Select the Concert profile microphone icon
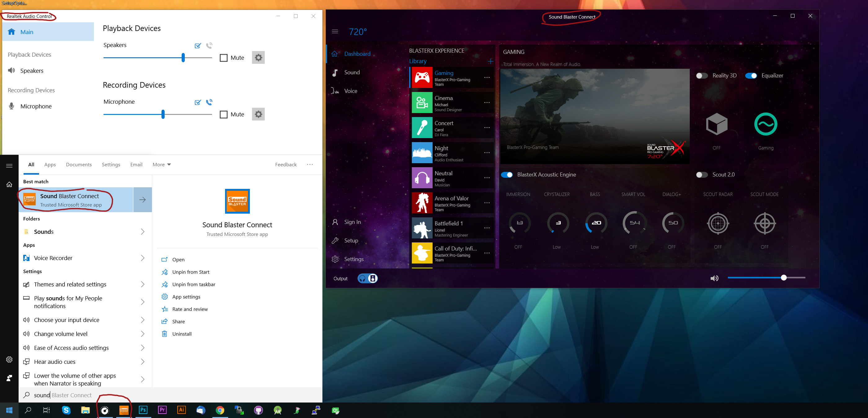The height and width of the screenshot is (418, 868). point(422,128)
